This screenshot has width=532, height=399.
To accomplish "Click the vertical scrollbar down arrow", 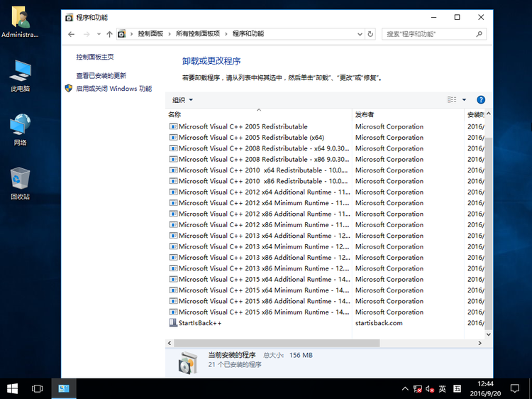I will pyautogui.click(x=488, y=334).
